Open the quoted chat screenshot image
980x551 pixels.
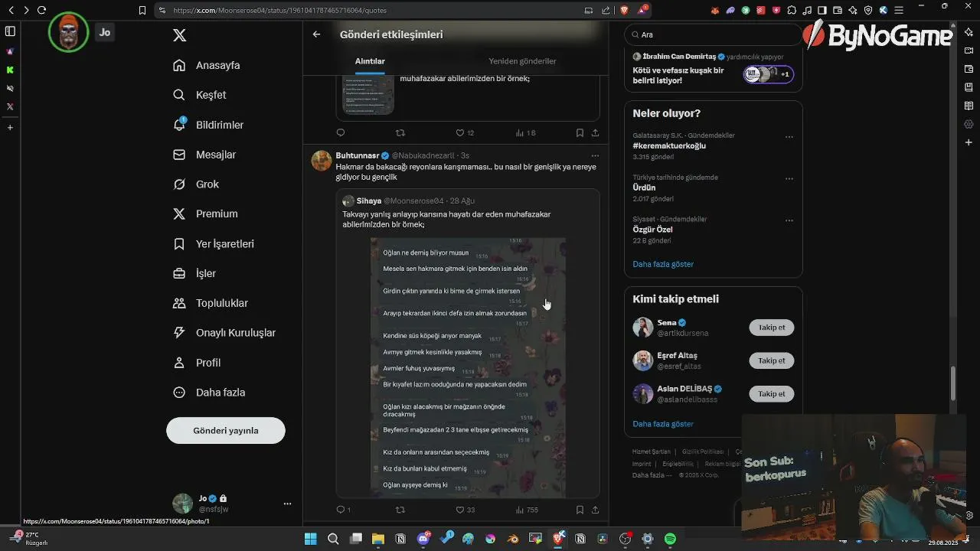(x=468, y=367)
